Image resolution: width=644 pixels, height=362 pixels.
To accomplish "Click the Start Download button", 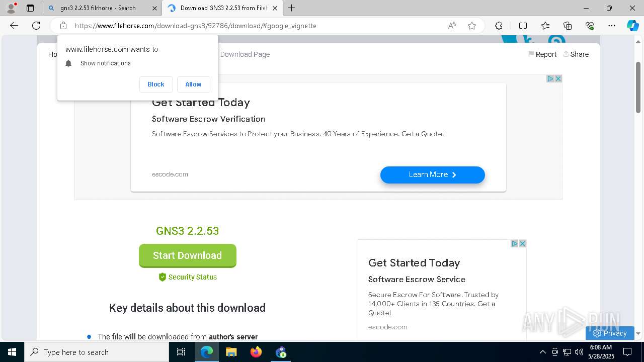I will pos(188,255).
